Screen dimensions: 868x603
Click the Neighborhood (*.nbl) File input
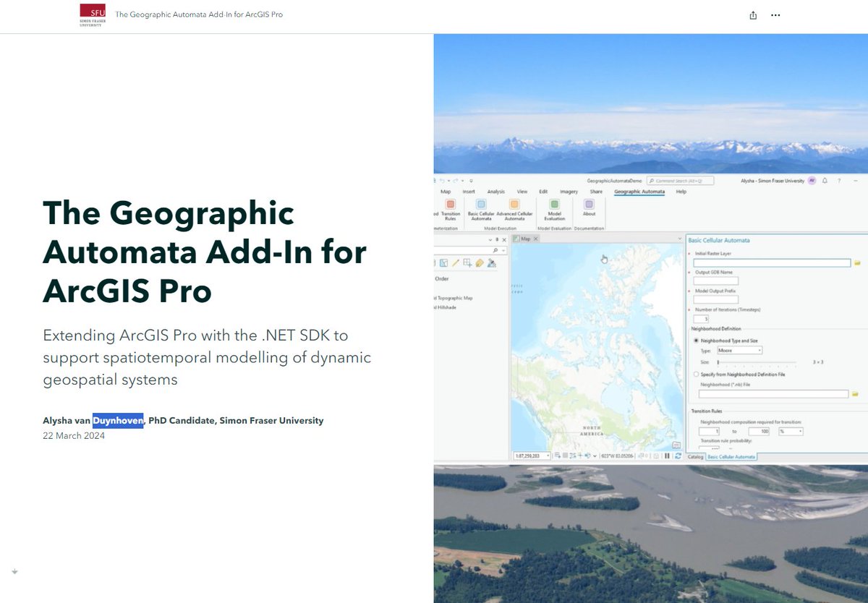774,394
